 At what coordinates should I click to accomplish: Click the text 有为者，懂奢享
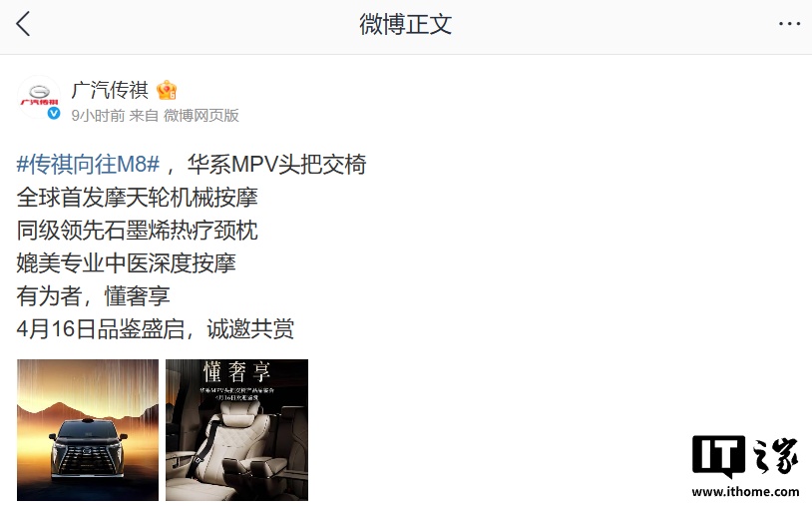pos(93,296)
